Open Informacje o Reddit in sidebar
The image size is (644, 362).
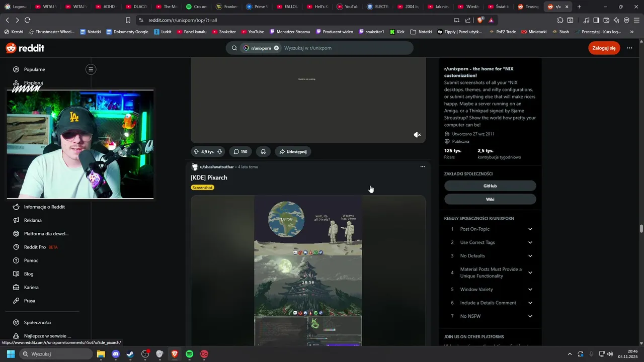[44, 207]
